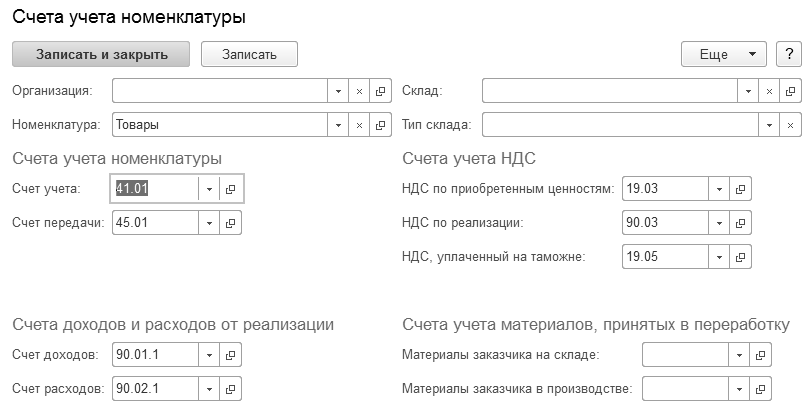
Task: Expand the Тип склада dropdown list
Action: tap(770, 126)
